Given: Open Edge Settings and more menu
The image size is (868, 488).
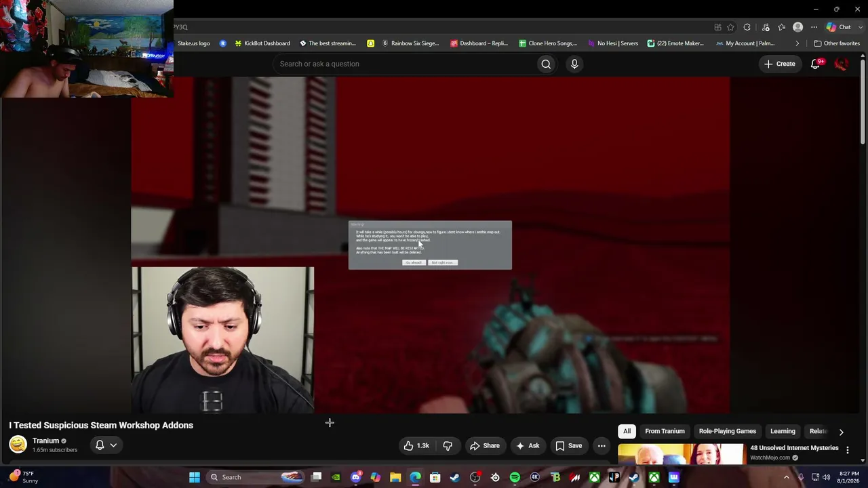Looking at the screenshot, I should point(814,27).
